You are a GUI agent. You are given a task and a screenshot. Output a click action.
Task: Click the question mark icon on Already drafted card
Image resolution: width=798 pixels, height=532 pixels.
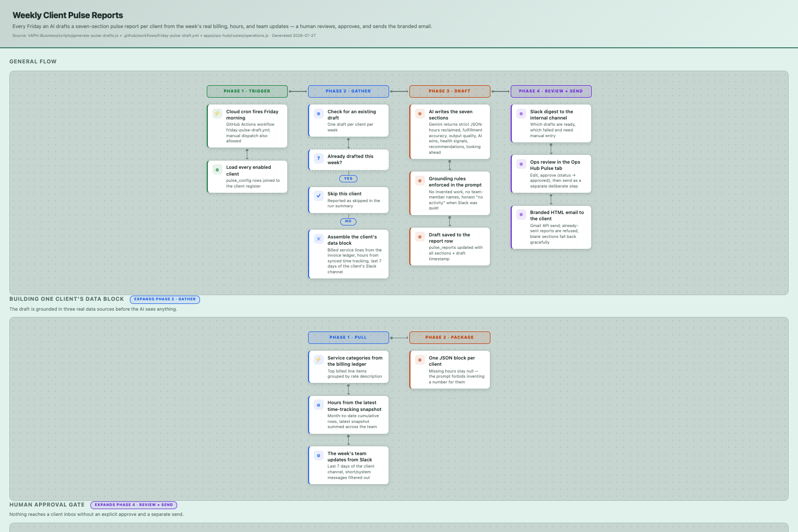click(318, 158)
